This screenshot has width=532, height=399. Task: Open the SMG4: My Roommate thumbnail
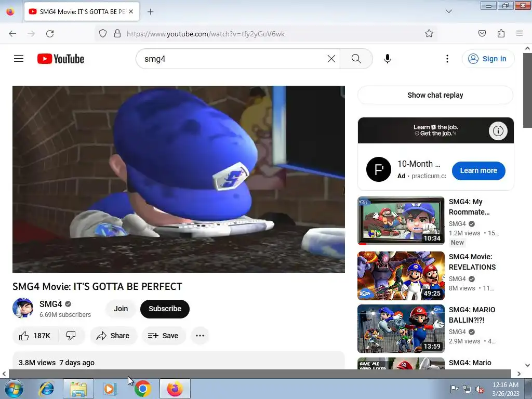point(401,221)
